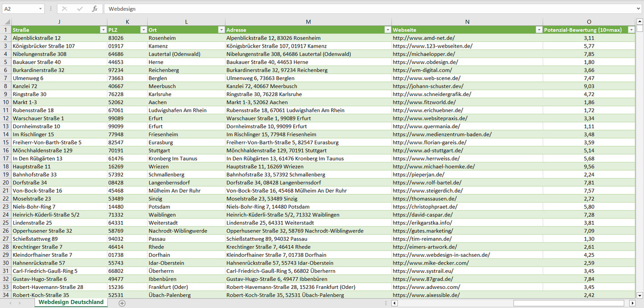Click the horizontal scrollbar right arrow
The width and height of the screenshot is (644, 308).
[x=632, y=303]
